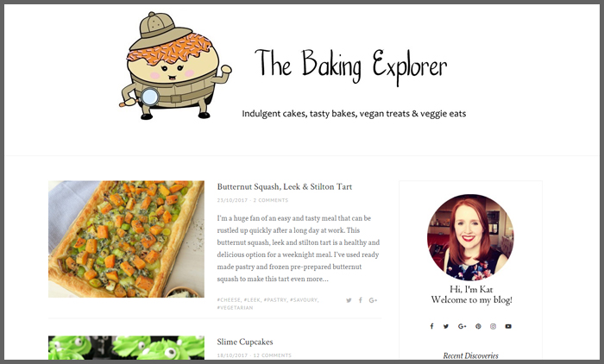The image size is (604, 364).
Task: View the 2 Comments link on tart post
Action: click(270, 200)
